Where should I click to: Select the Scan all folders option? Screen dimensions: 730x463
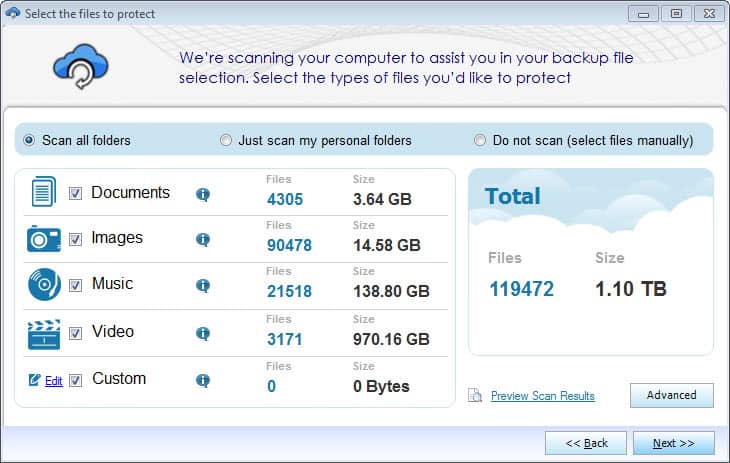77,140
